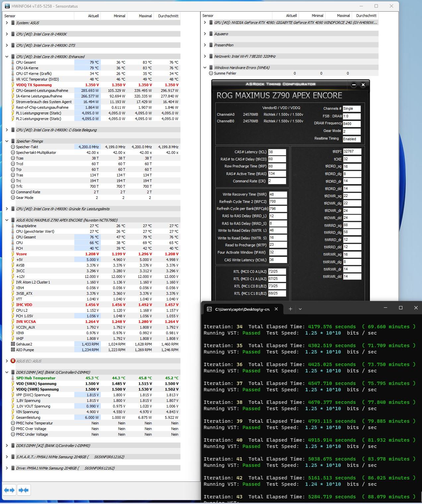Click the chip icon beside Aquaero
422x504 pixels.
pos(211,34)
